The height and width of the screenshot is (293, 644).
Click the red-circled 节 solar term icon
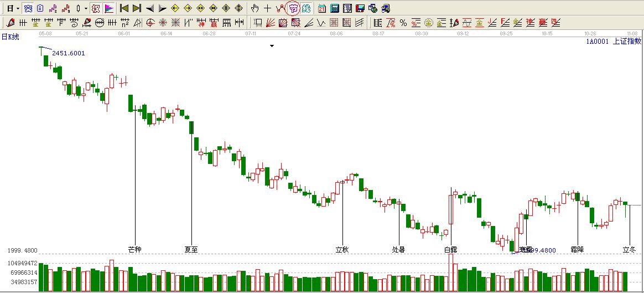pyautogui.click(x=293, y=8)
